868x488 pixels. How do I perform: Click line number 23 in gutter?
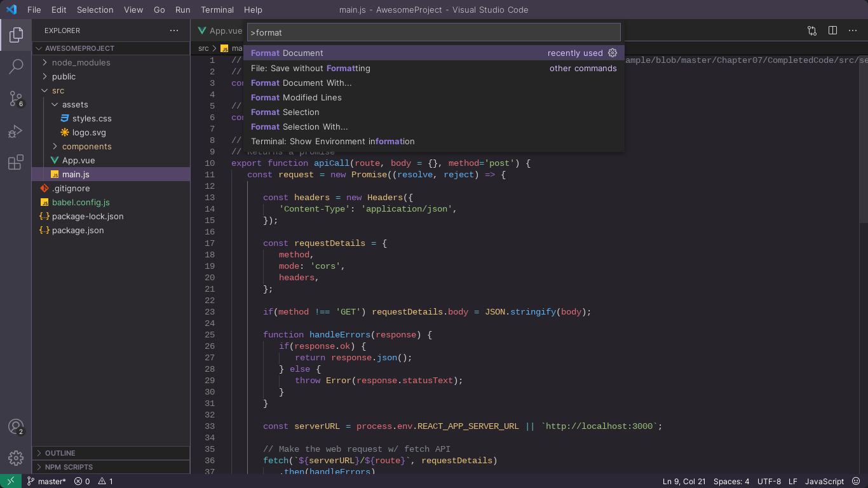click(x=210, y=311)
